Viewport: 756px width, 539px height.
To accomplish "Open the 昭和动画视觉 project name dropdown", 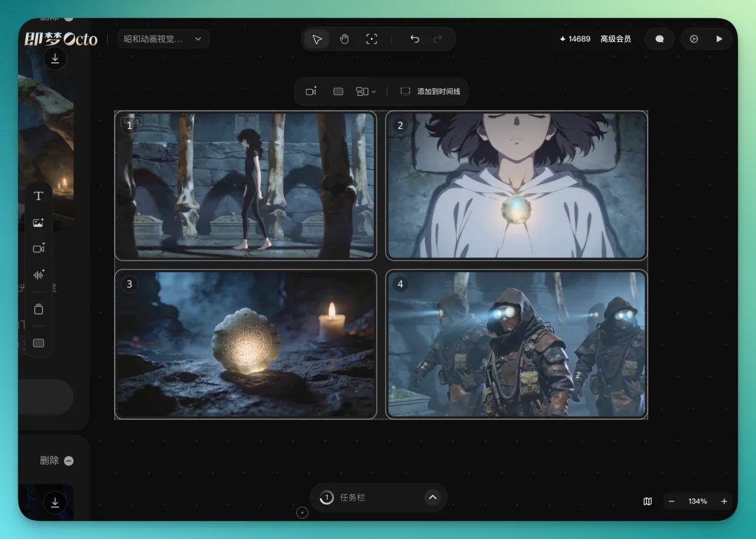I will (162, 39).
